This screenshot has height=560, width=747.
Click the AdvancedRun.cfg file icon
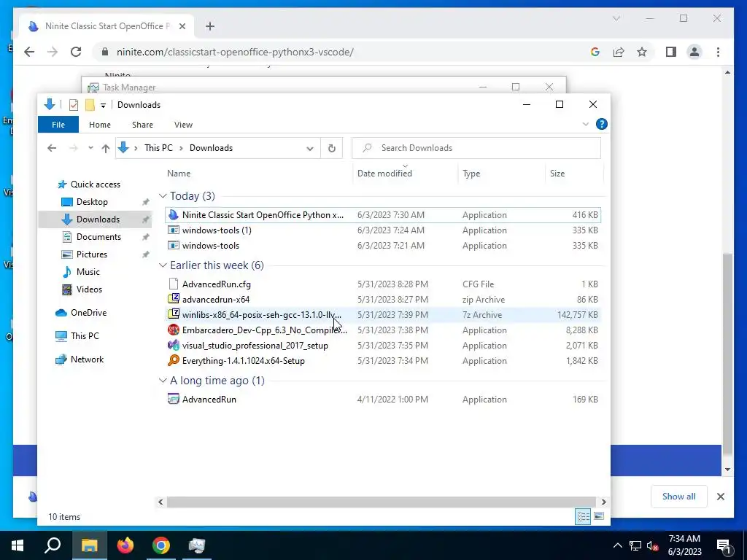point(174,284)
